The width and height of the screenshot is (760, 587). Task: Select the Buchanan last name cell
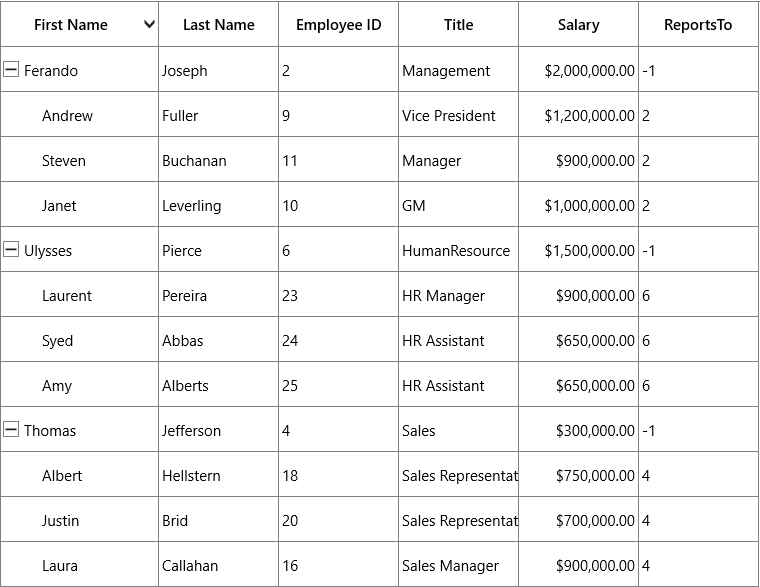[219, 160]
